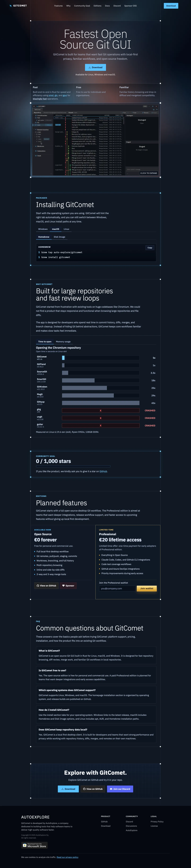Select the Disk Image tab
The image size is (191, 868).
tap(59, 237)
